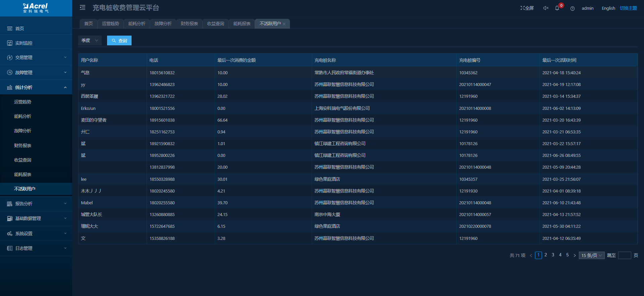Click phone number 18015610832
This screenshot has width=644, height=296.
coord(162,73)
